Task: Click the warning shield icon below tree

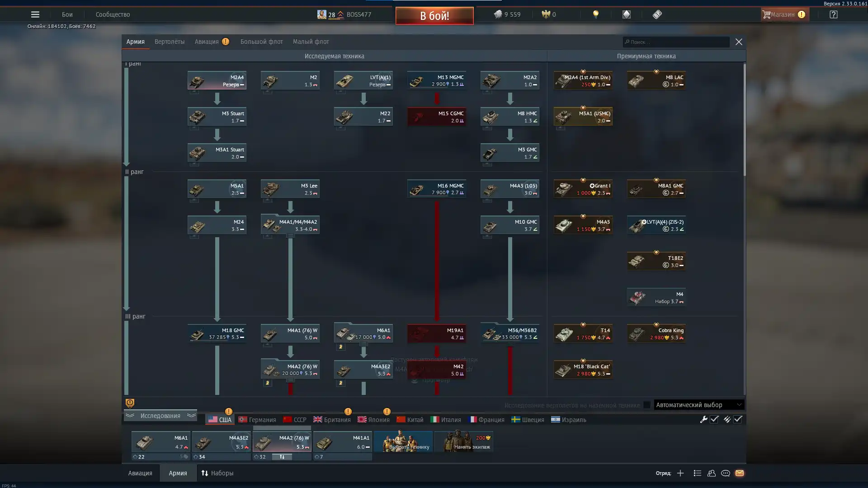Action: pyautogui.click(x=130, y=403)
